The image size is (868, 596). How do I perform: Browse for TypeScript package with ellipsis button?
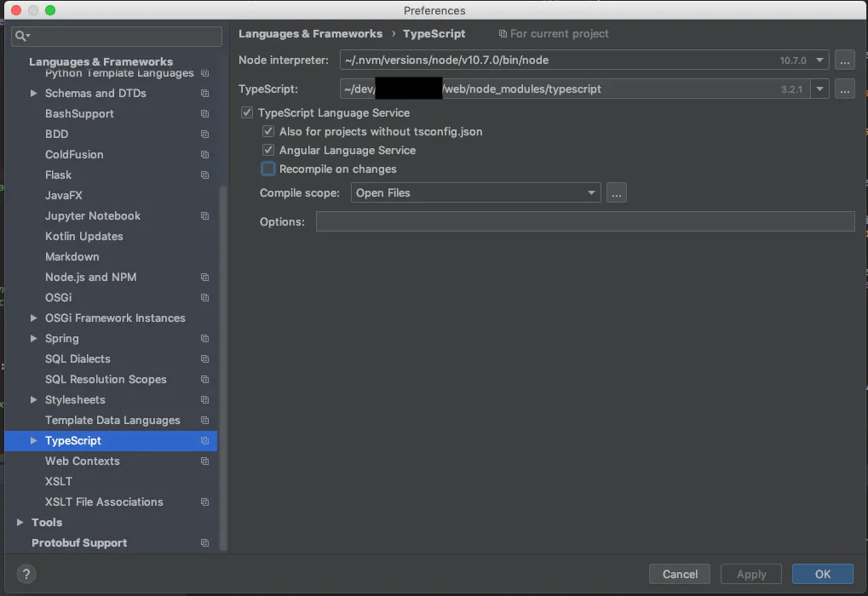click(x=845, y=89)
